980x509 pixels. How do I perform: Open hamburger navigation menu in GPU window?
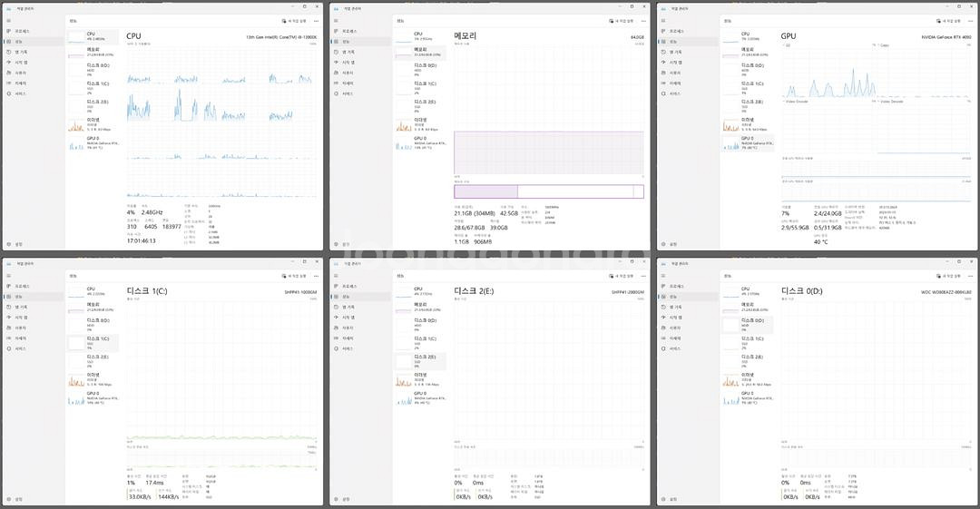click(663, 21)
